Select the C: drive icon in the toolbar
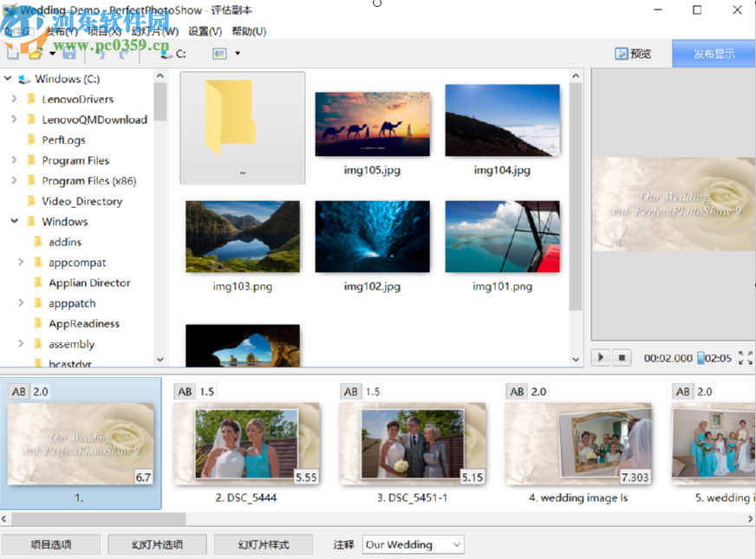 pos(166,53)
